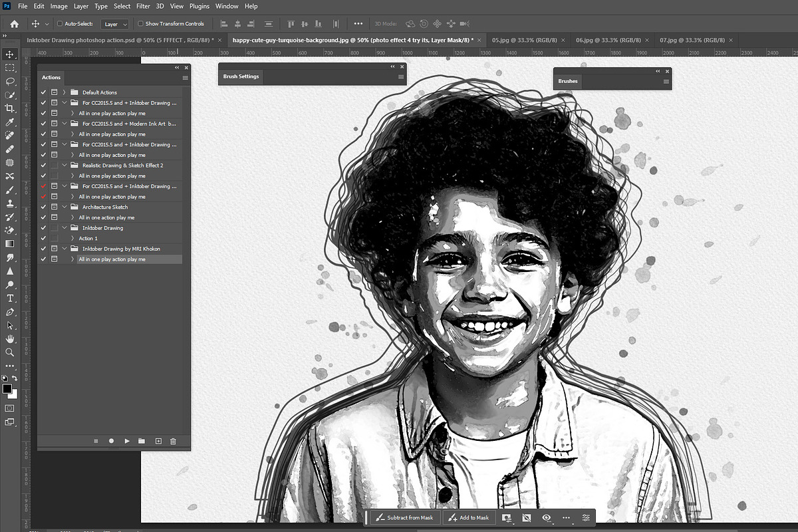798x532 pixels.
Task: Begin recording with the Actions record button
Action: click(x=111, y=441)
